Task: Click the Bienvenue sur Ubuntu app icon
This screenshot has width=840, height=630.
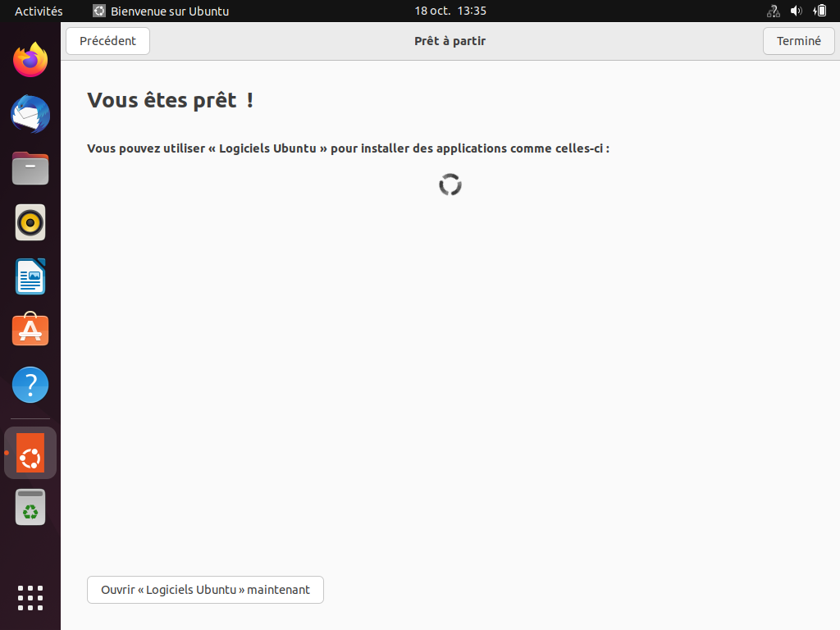Action: (99, 11)
